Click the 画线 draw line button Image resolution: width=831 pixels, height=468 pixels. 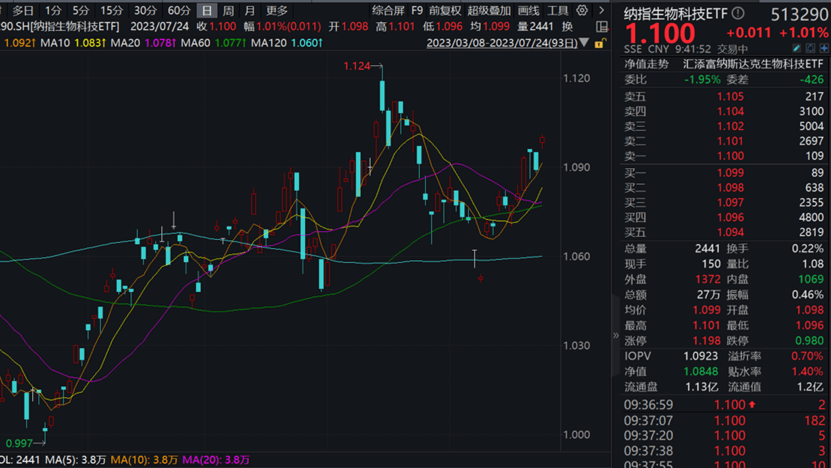tap(527, 10)
